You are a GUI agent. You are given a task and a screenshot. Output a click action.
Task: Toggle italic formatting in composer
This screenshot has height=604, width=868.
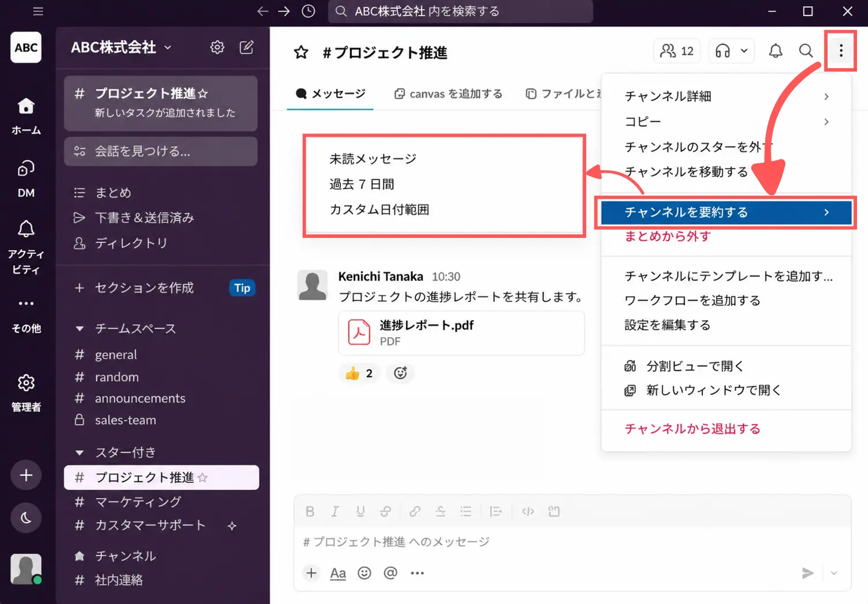pyautogui.click(x=335, y=511)
